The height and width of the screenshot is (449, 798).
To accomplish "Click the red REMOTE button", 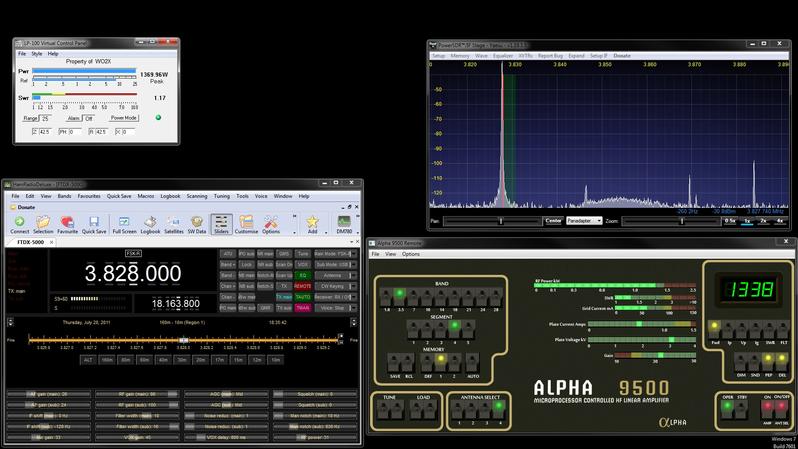I will tap(302, 286).
